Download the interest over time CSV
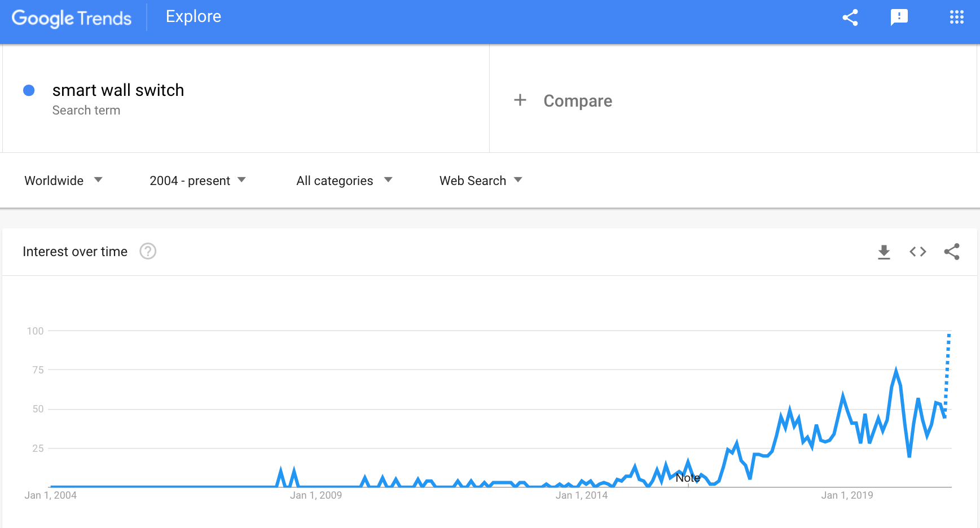This screenshot has width=980, height=528. (884, 252)
